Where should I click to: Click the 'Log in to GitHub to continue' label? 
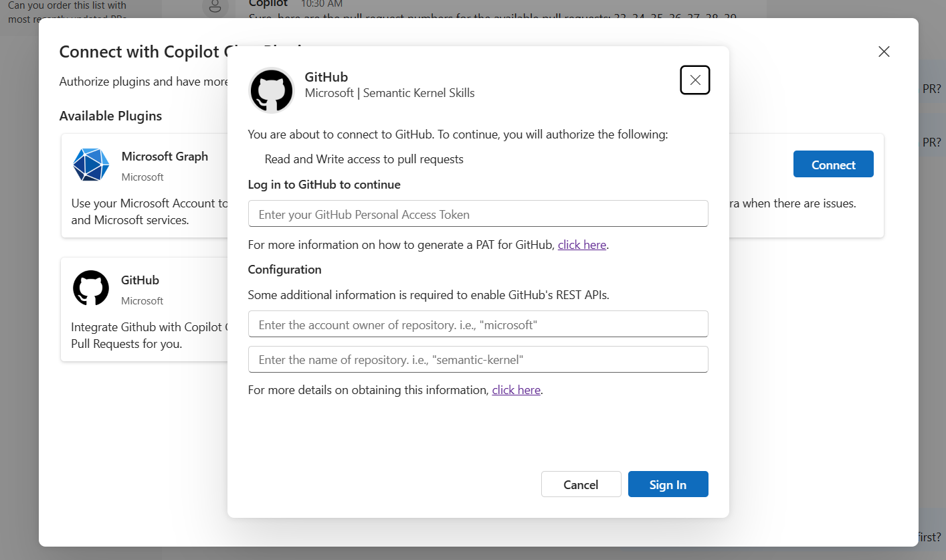pyautogui.click(x=324, y=185)
